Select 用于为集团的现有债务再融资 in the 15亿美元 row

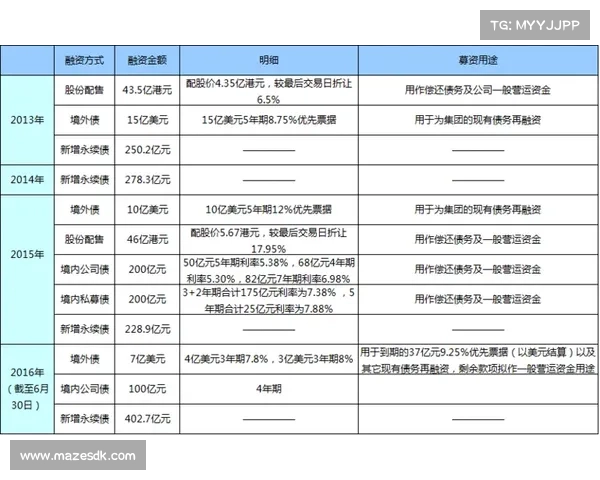pos(478,120)
